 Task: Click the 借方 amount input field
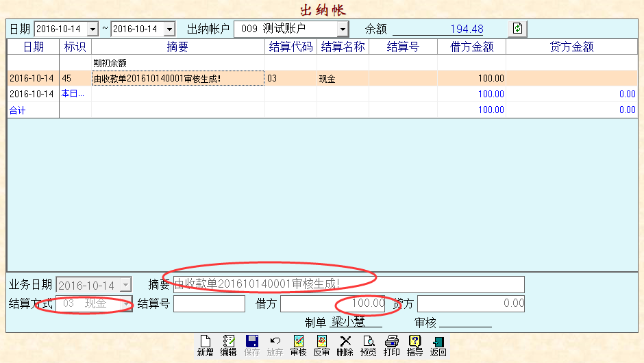pos(333,304)
